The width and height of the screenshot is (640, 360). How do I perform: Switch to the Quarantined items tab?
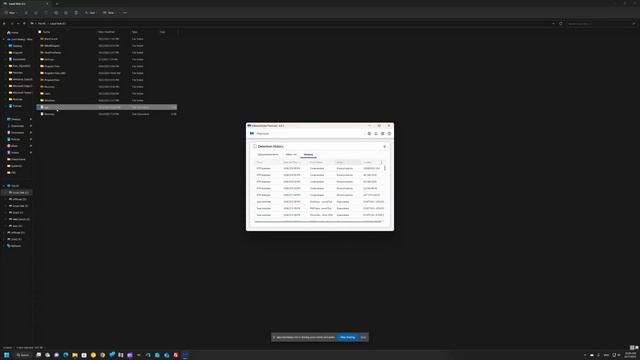268,155
